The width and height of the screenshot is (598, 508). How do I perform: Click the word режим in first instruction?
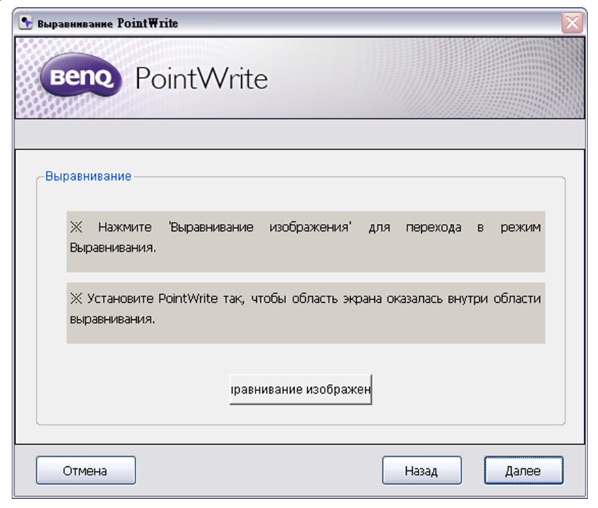[x=521, y=228]
